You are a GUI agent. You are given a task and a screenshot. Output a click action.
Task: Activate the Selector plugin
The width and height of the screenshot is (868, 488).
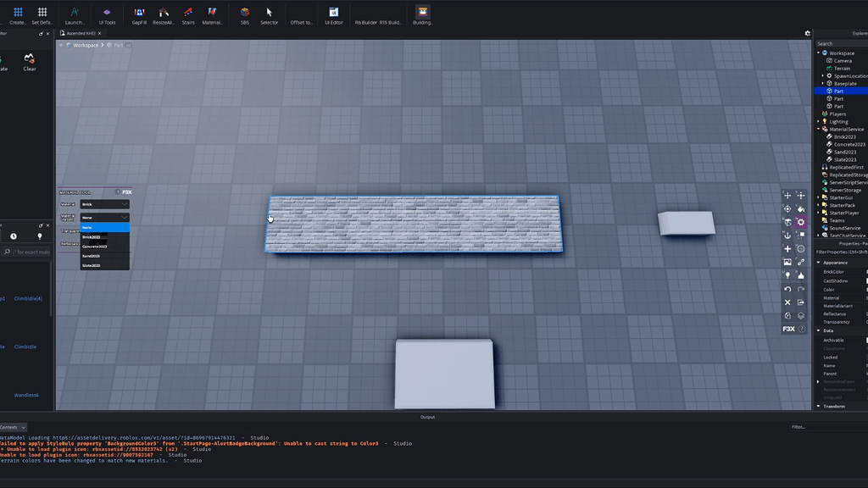[269, 15]
